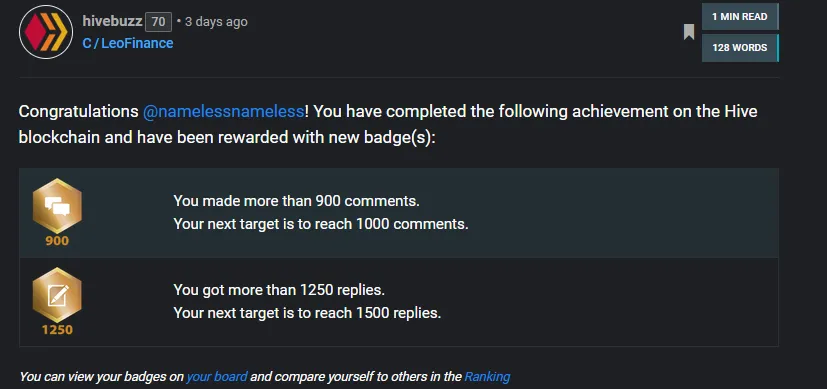
Task: Open the '3 days ago' timestamp
Action: [216, 22]
